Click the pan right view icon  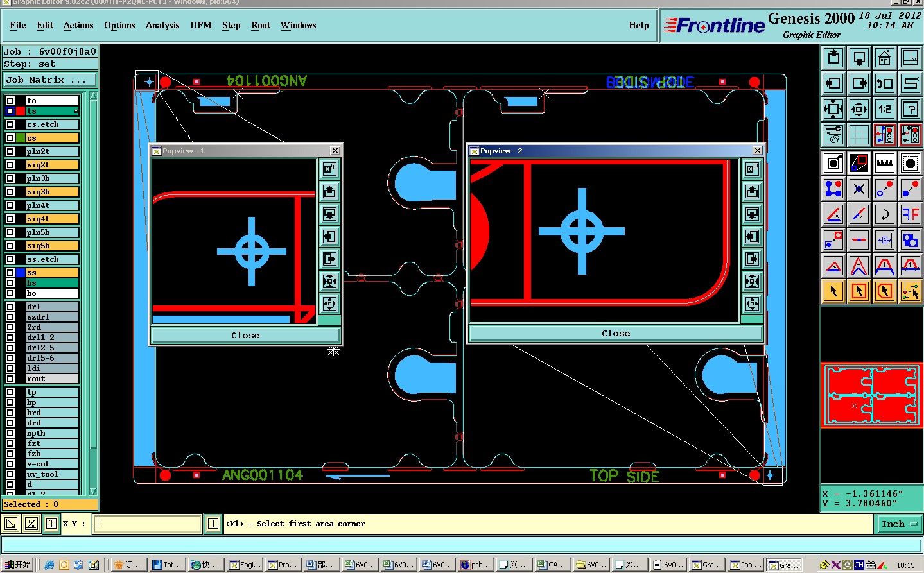tap(859, 83)
